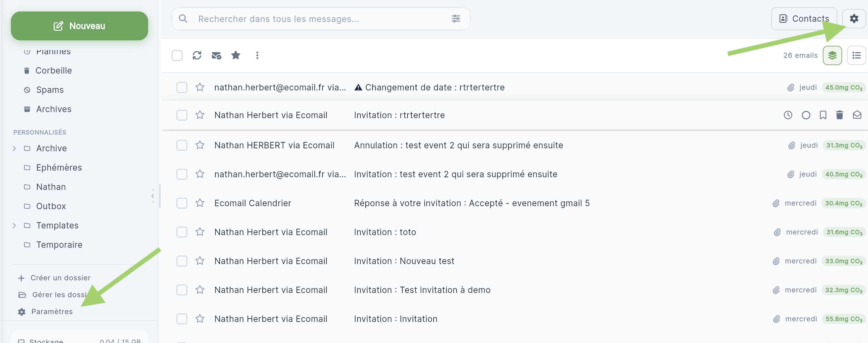Click Créer un dossier link
The image size is (868, 343).
tap(60, 278)
